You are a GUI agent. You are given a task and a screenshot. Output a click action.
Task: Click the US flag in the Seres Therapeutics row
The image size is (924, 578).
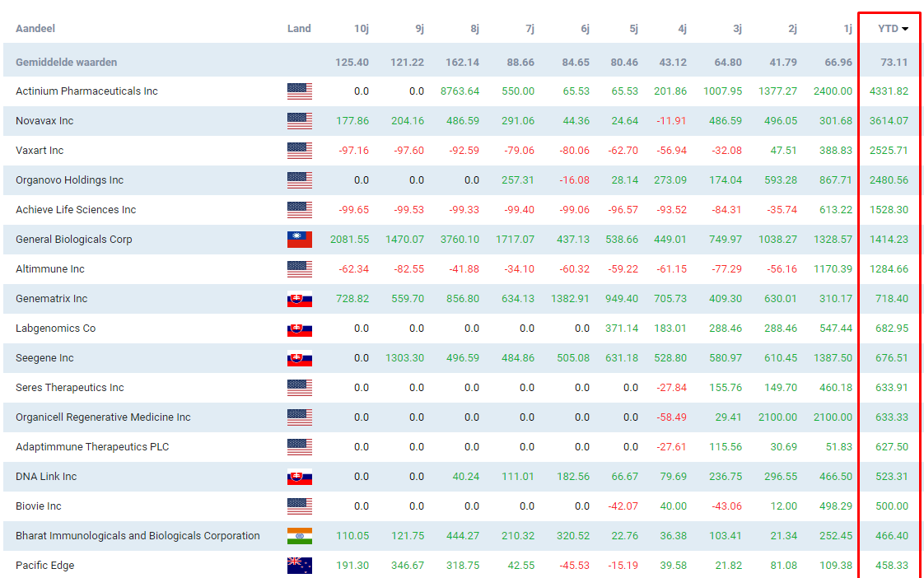pyautogui.click(x=300, y=388)
